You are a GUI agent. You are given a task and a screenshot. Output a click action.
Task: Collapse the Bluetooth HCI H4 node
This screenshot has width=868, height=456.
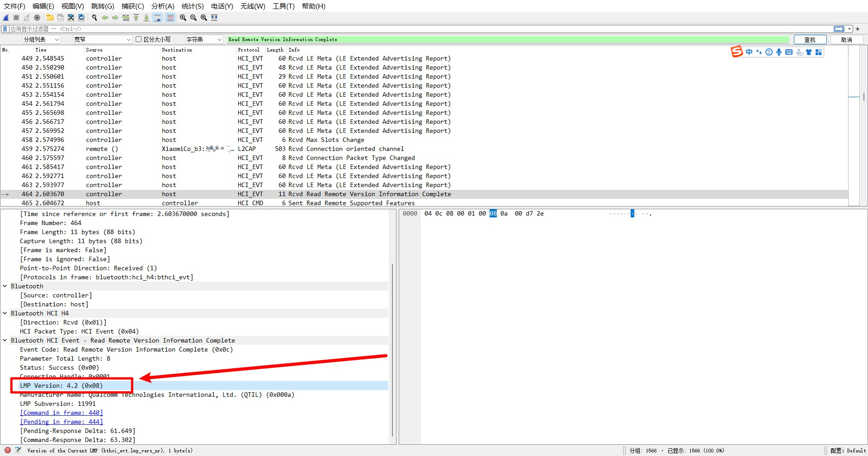pyautogui.click(x=5, y=313)
